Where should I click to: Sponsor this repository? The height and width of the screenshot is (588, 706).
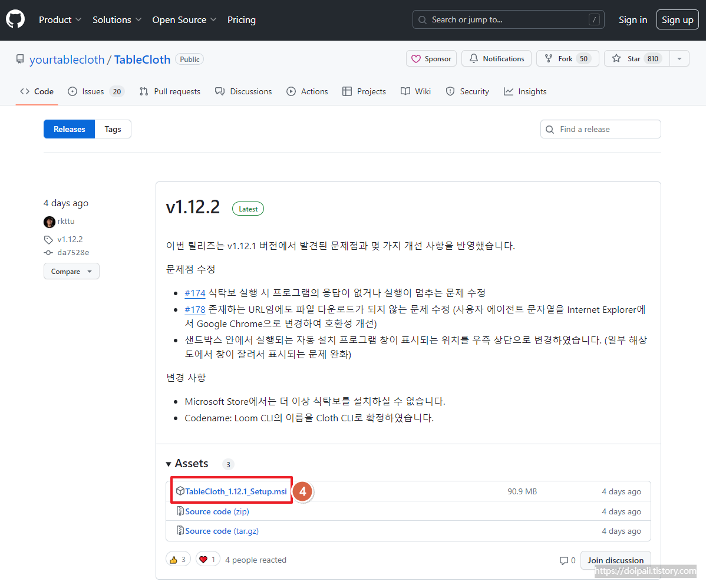(x=431, y=58)
